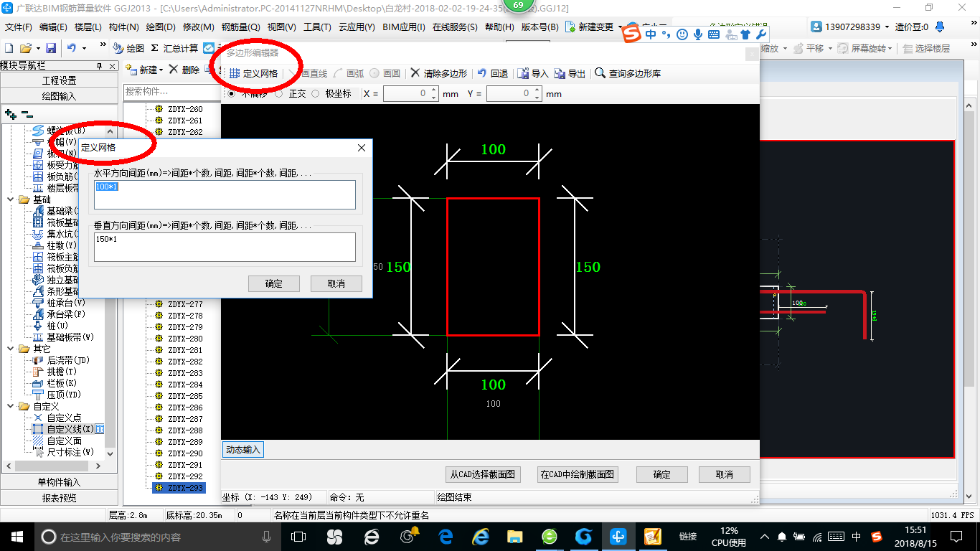Click 在CAD中绘制截面图 button
The image size is (980, 551).
pos(578,474)
